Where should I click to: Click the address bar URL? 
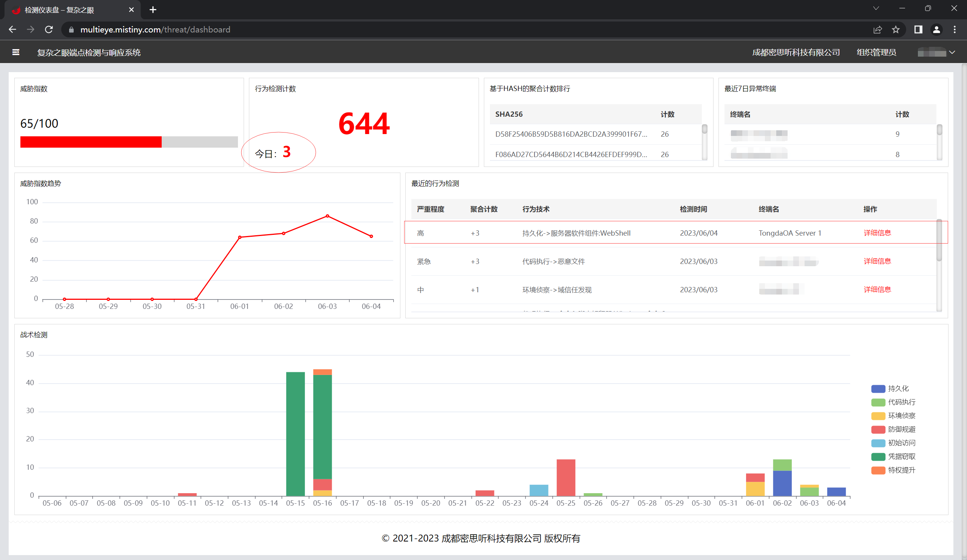(155, 29)
